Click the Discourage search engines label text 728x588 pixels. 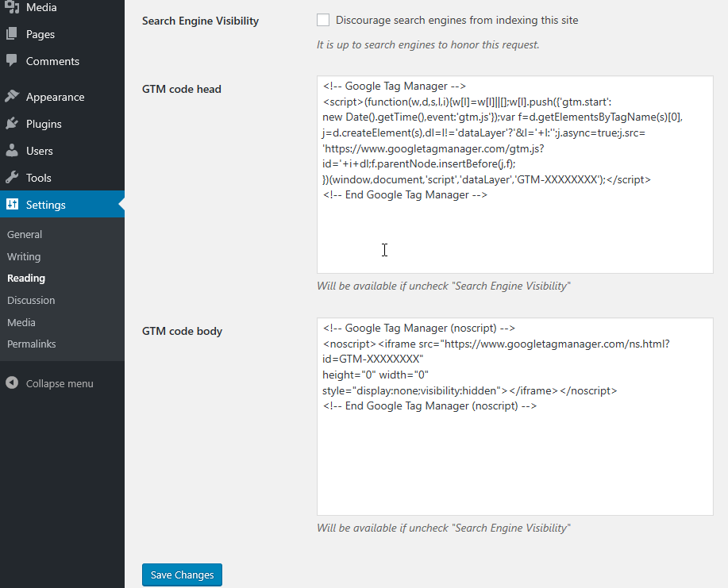(456, 20)
